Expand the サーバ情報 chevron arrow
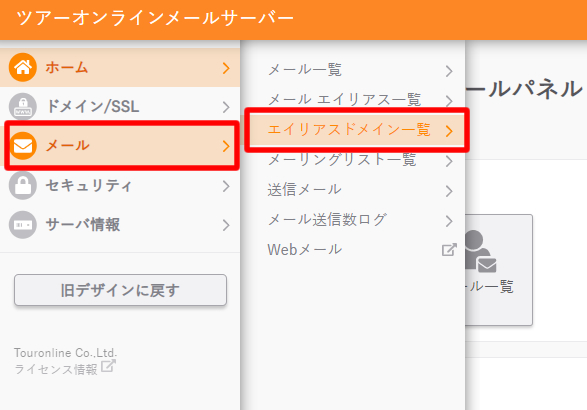Viewport: 587px width, 410px height. click(226, 225)
